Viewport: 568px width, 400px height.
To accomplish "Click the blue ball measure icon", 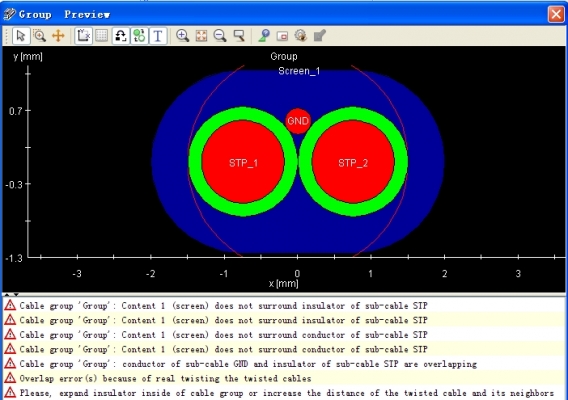I will [x=264, y=36].
